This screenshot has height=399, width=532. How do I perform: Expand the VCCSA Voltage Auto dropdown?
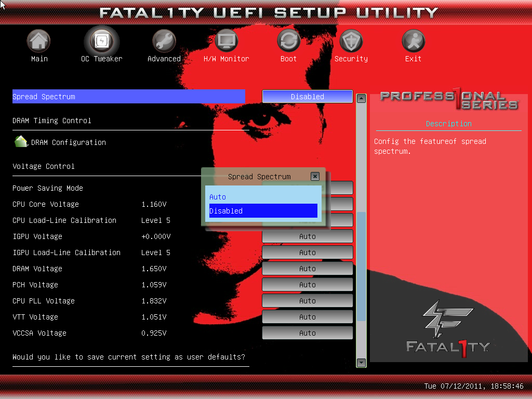(307, 333)
